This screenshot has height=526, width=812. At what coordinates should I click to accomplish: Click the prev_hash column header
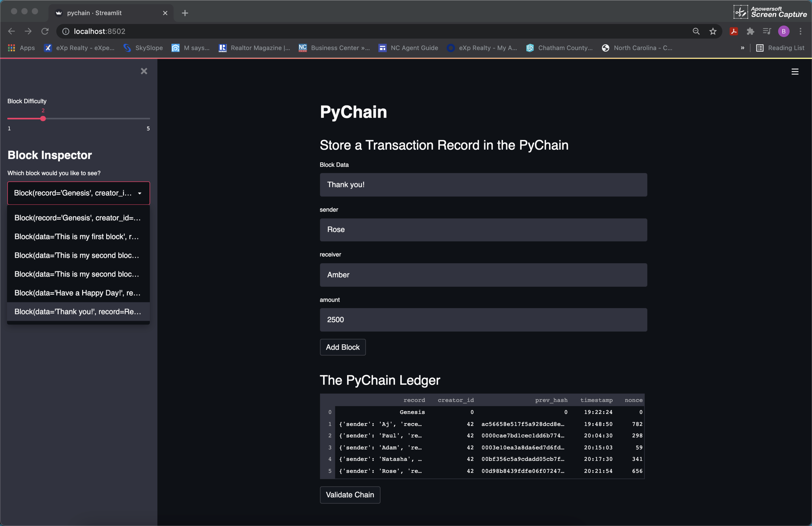pos(551,400)
